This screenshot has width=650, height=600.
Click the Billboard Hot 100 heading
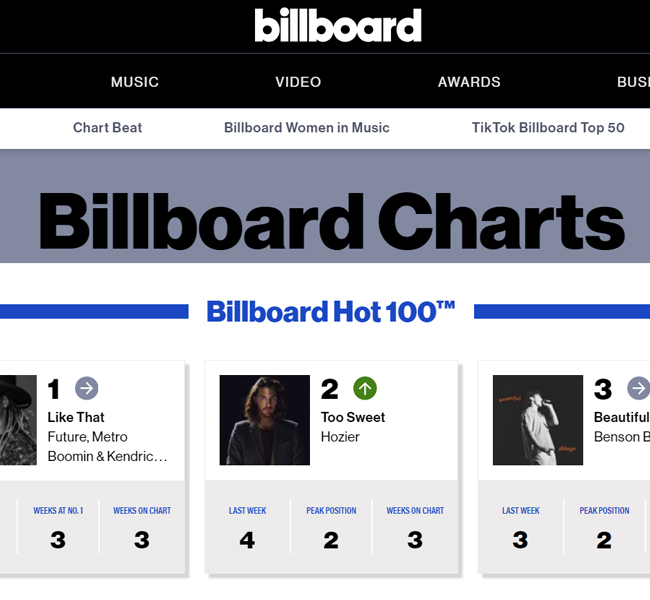pos(331,312)
